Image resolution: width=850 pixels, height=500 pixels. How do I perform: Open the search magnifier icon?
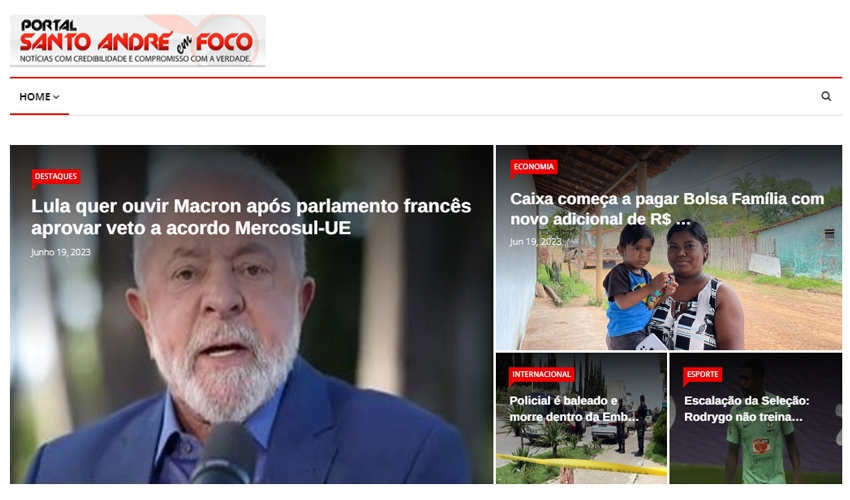826,96
